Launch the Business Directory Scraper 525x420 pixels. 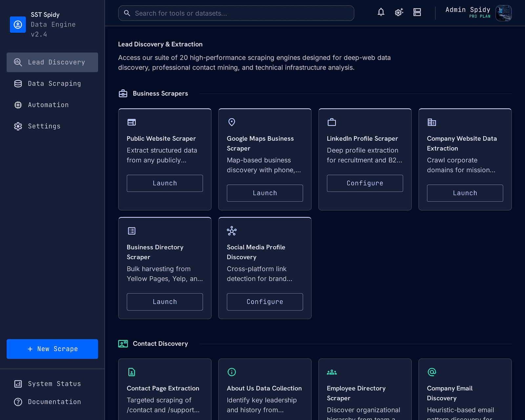click(165, 302)
